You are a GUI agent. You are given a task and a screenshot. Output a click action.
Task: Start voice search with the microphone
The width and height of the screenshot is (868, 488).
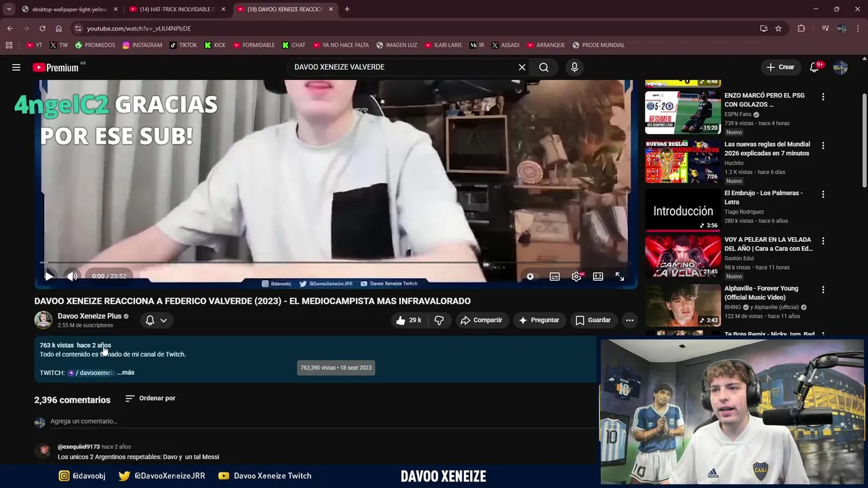click(574, 67)
